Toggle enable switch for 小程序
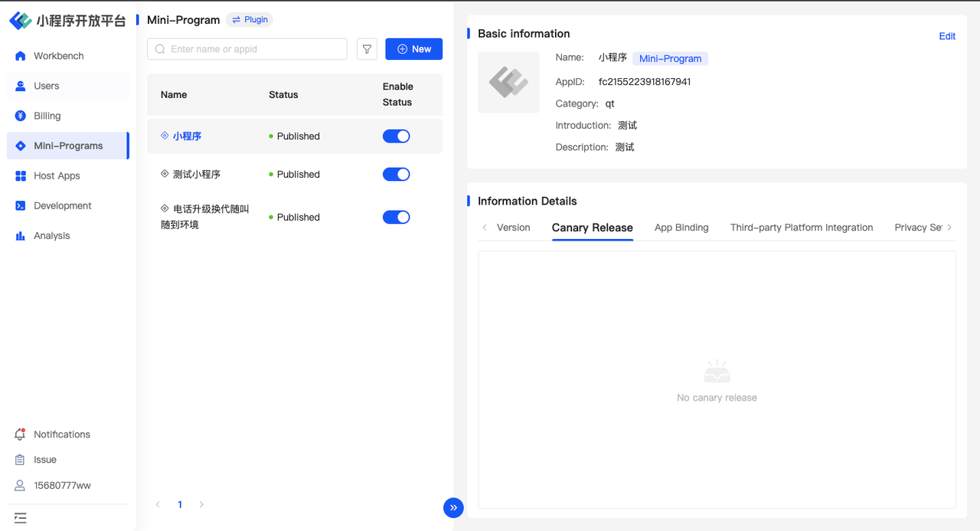 coord(397,136)
